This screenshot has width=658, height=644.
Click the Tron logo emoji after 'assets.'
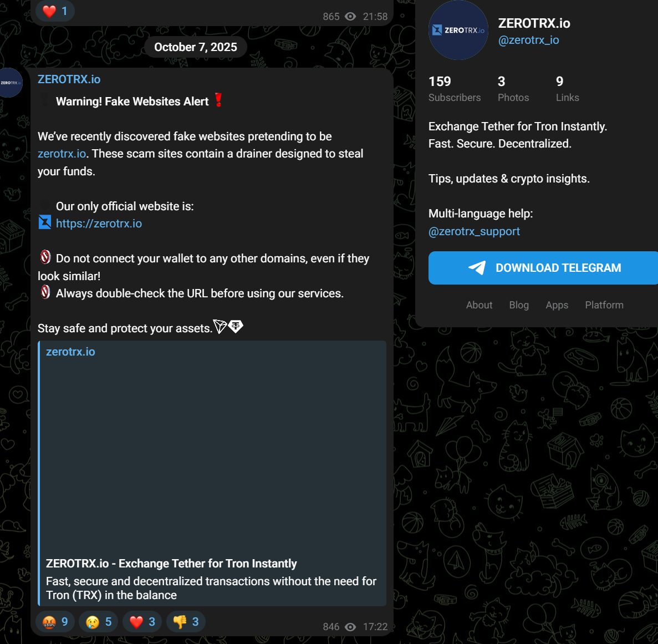(220, 326)
